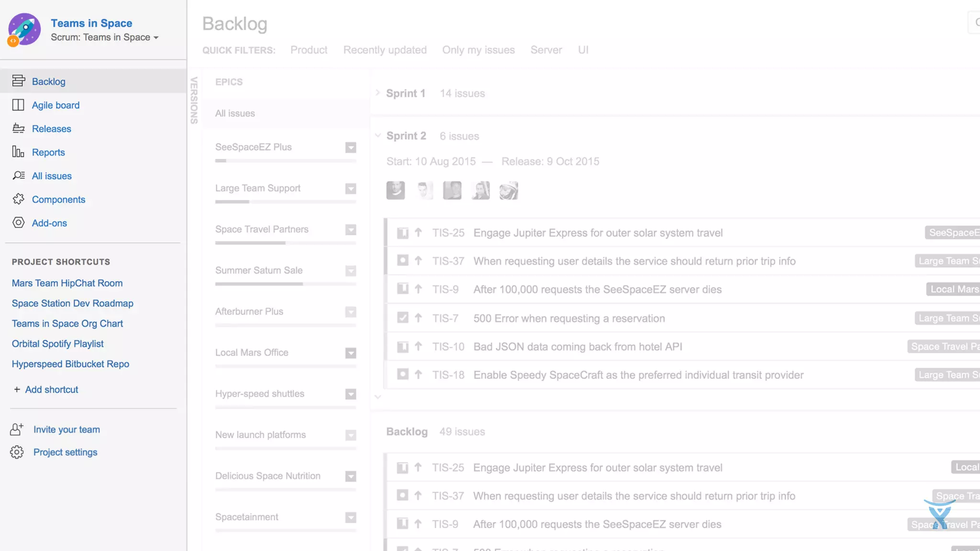Expand the Sprint 1 section
Screen dimensions: 980x551
tap(378, 93)
